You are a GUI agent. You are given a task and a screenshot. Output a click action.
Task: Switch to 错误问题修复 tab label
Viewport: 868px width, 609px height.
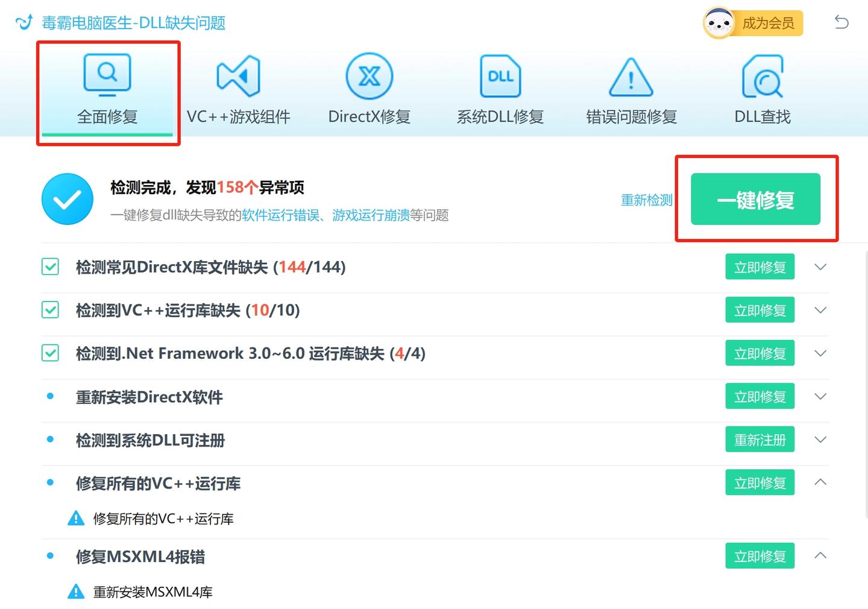click(631, 116)
